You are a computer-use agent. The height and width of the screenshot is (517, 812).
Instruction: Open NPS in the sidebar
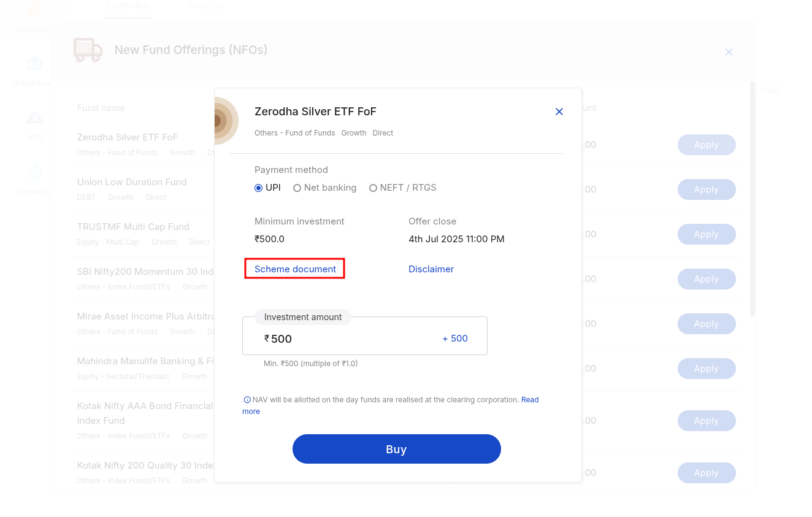click(x=34, y=126)
